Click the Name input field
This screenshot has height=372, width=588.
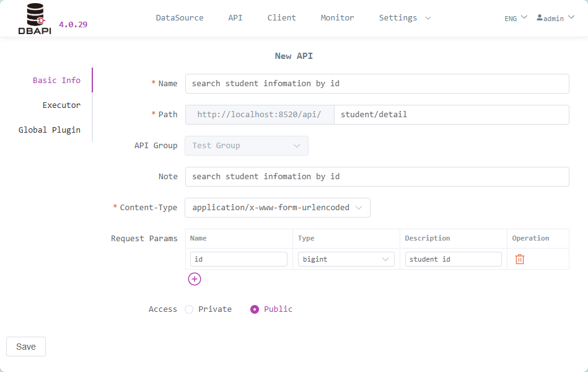(x=377, y=83)
